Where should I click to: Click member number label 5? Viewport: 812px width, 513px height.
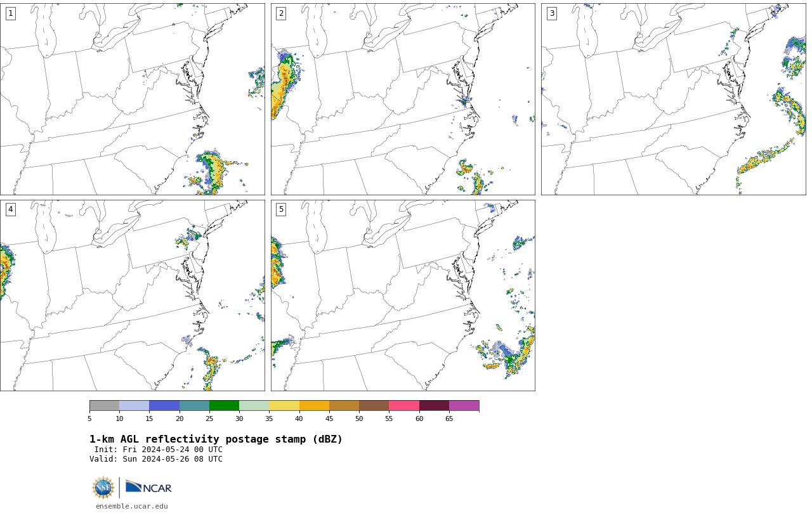click(281, 209)
